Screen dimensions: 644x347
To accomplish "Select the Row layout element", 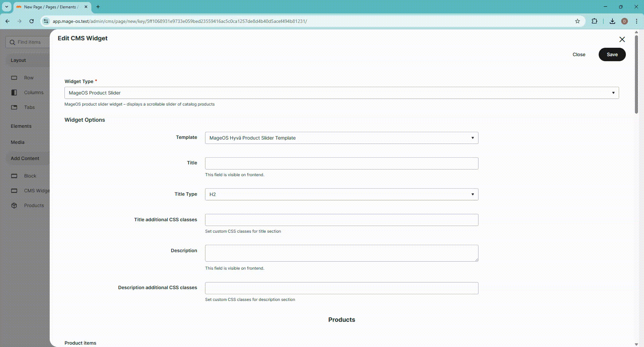I will (29, 78).
